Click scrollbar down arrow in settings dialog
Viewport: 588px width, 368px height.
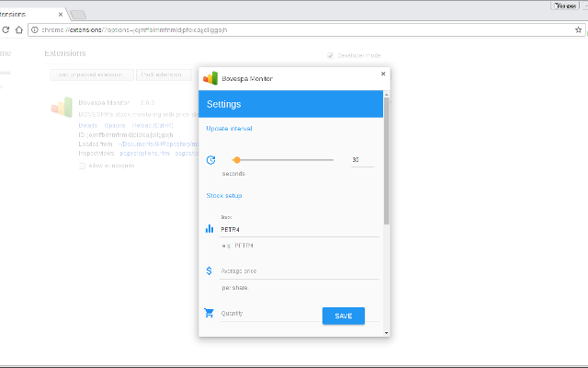tap(386, 333)
